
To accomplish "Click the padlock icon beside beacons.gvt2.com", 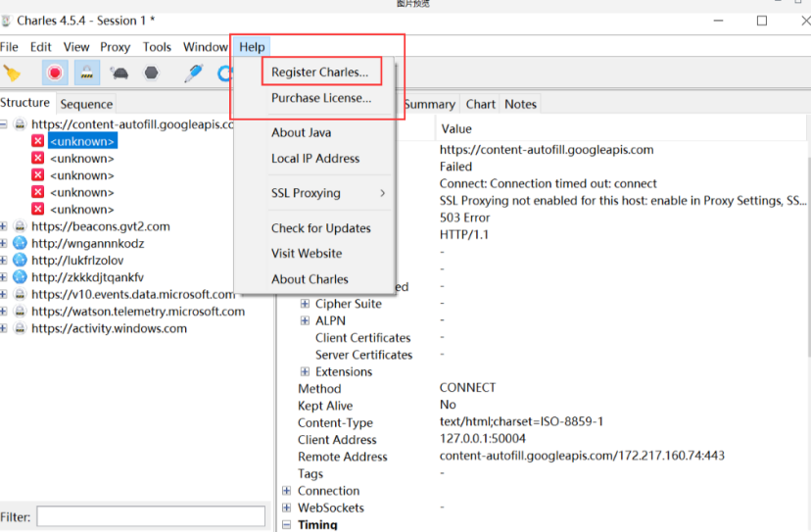I will click(x=20, y=226).
